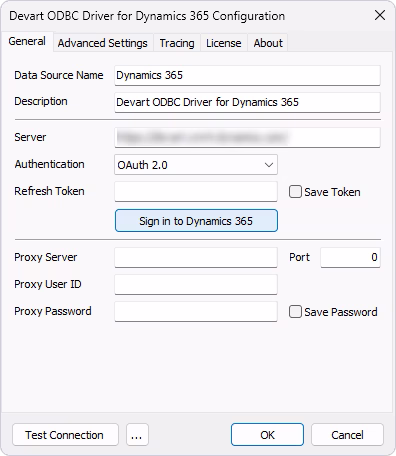
Task: Click the Proxy Server field
Action: pyautogui.click(x=196, y=257)
